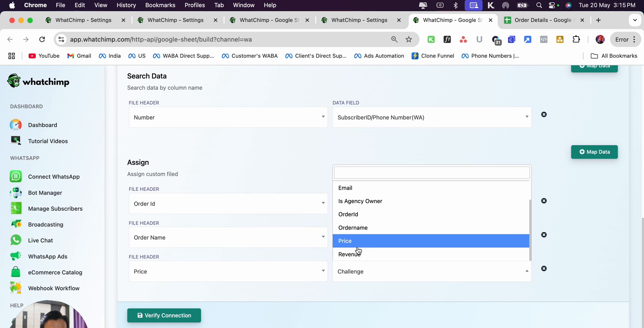Remove the Number search data mapping row

point(544,114)
